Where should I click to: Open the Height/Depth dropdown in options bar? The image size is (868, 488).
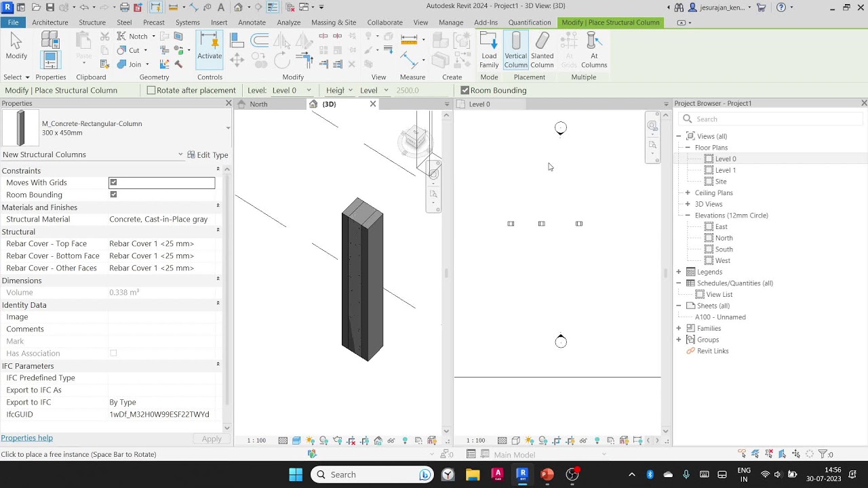(338, 90)
